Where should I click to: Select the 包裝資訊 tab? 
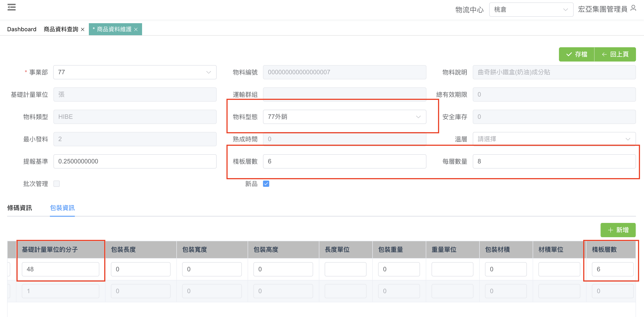[62, 208]
